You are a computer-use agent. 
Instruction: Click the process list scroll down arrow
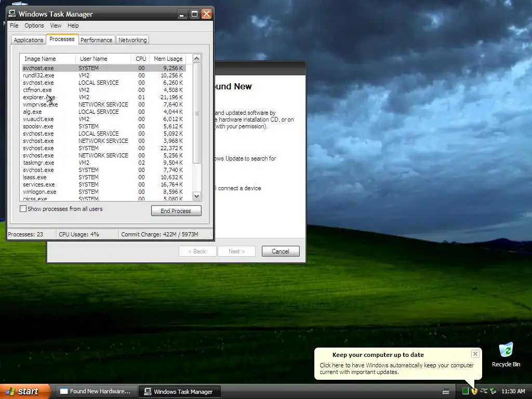(197, 196)
